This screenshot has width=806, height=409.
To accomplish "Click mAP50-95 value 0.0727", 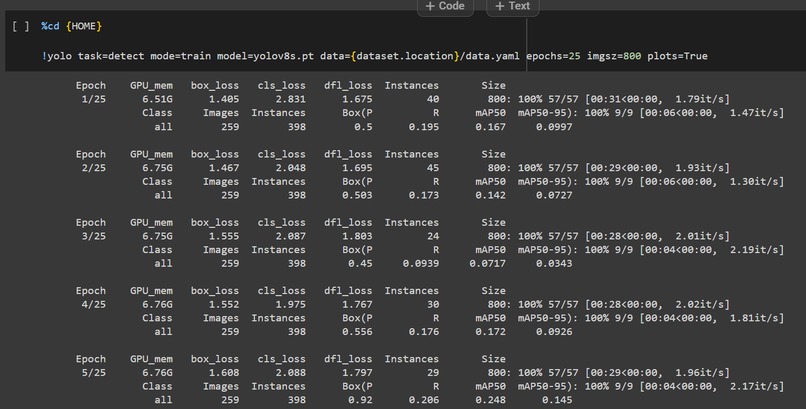I will tap(554, 195).
